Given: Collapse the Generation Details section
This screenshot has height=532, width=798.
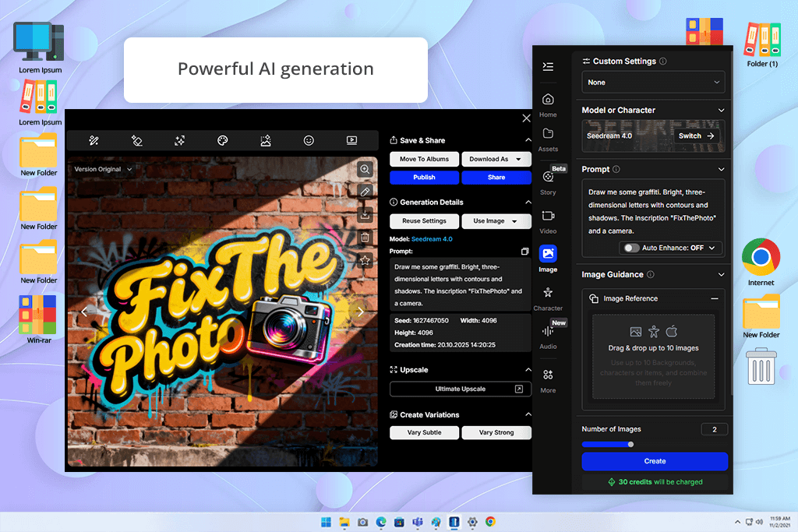Looking at the screenshot, I should (x=528, y=203).
